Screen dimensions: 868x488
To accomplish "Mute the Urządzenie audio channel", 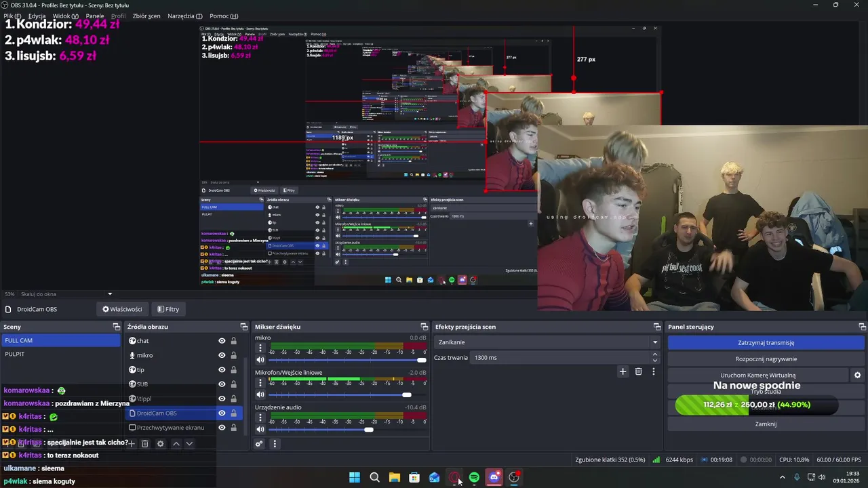I will 260,429.
